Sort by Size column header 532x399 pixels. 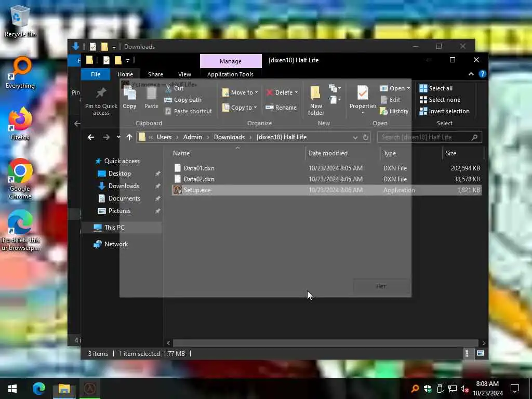tap(463, 153)
